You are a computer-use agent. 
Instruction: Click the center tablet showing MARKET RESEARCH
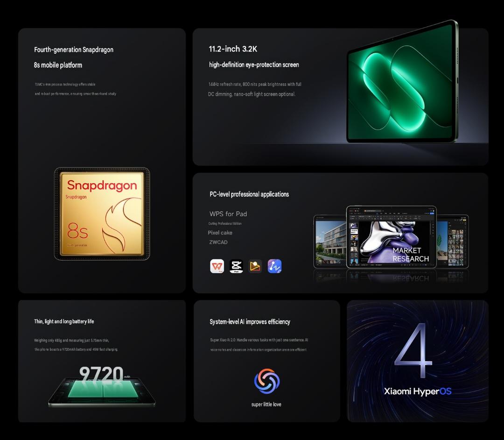pyautogui.click(x=391, y=237)
